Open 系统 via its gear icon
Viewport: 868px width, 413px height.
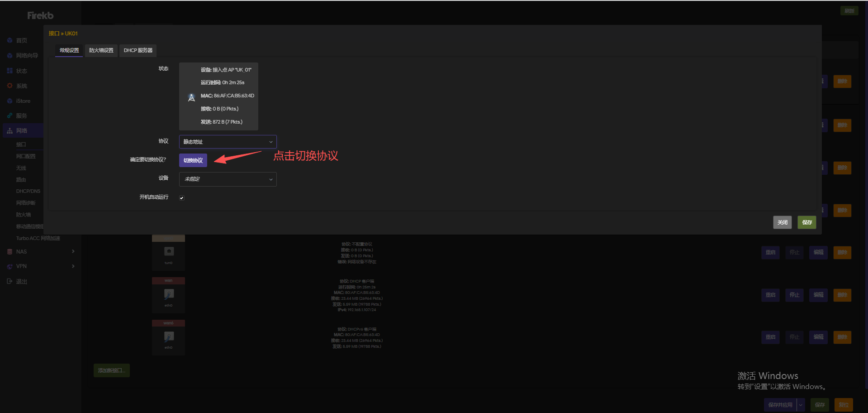(9, 86)
